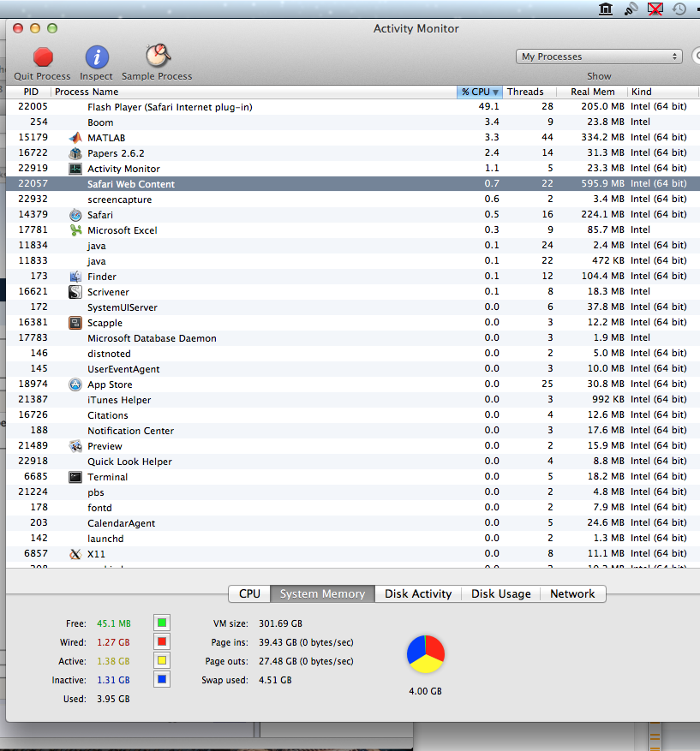Viewport: 700px width, 751px height.
Task: Switch to the CPU tab
Action: (249, 594)
